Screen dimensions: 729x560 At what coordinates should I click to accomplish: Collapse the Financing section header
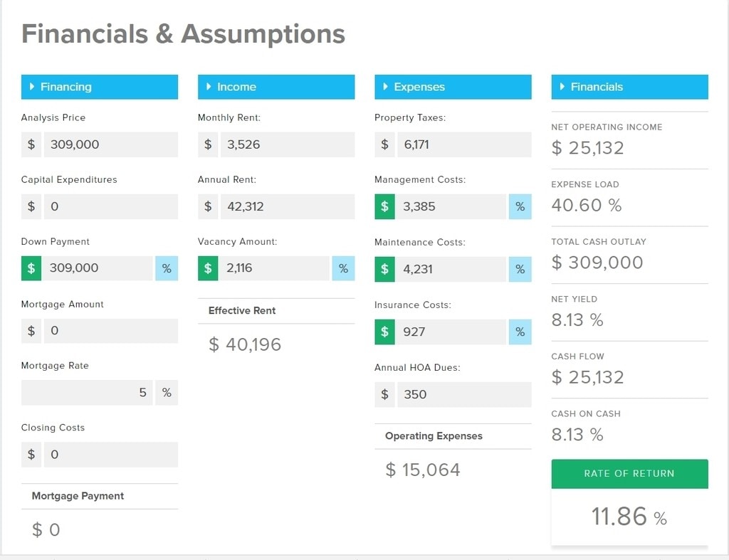tap(99, 87)
